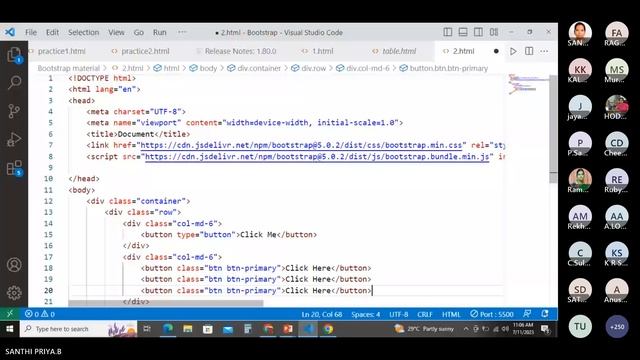Image resolution: width=640 pixels, height=360 pixels.
Task: Open PowerPoint from the taskbar
Action: (288, 329)
